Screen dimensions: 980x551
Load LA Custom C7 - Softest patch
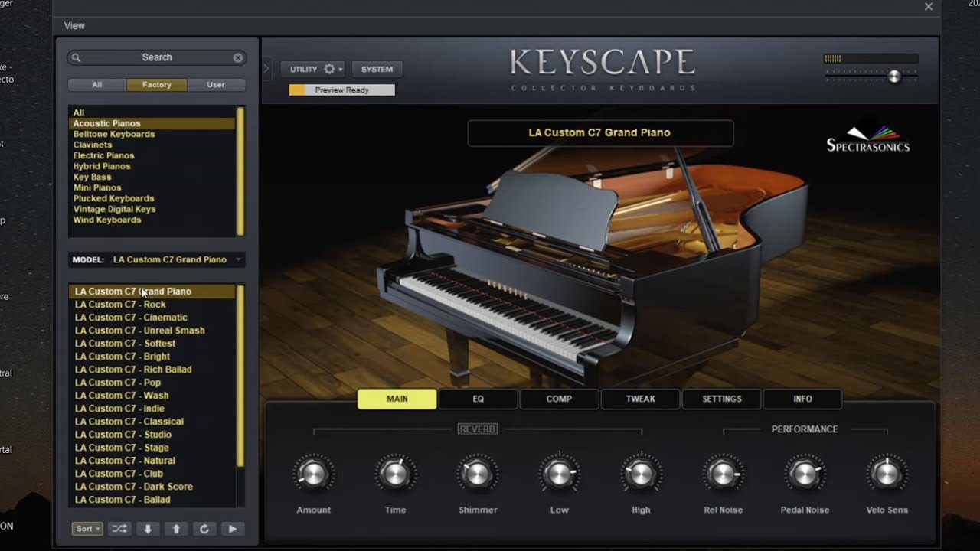point(152,344)
